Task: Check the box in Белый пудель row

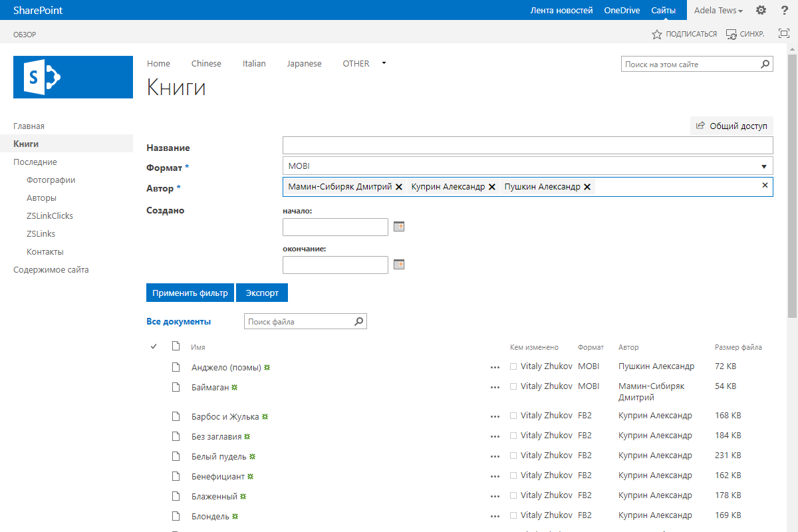Action: coord(513,456)
